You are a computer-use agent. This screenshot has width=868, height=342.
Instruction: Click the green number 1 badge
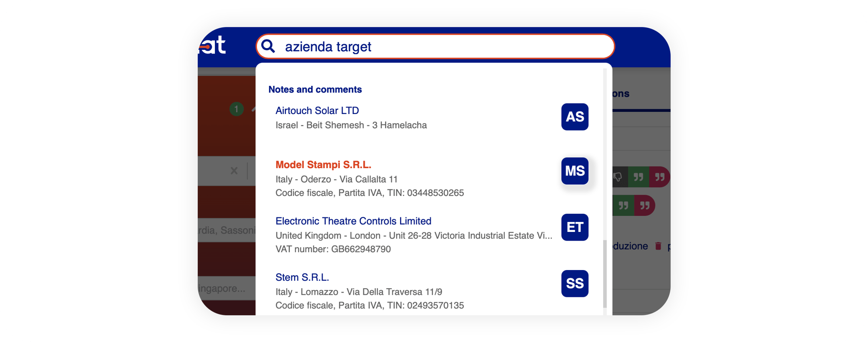coord(237,109)
